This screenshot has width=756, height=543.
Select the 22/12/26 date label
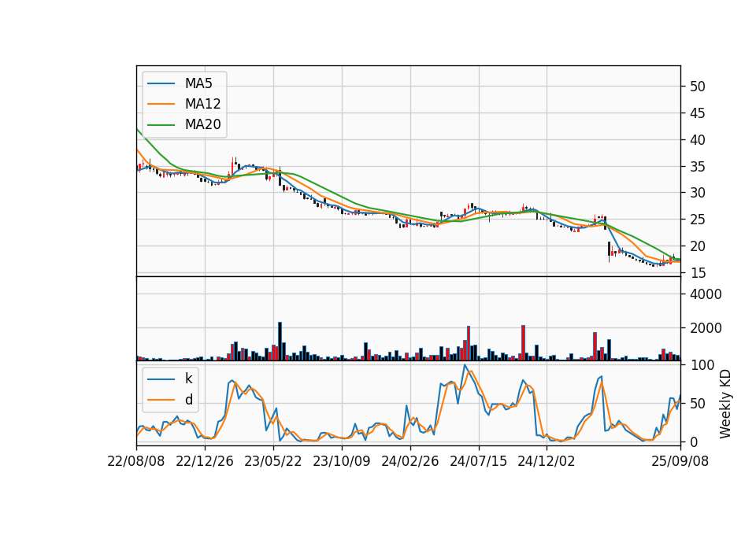click(205, 461)
